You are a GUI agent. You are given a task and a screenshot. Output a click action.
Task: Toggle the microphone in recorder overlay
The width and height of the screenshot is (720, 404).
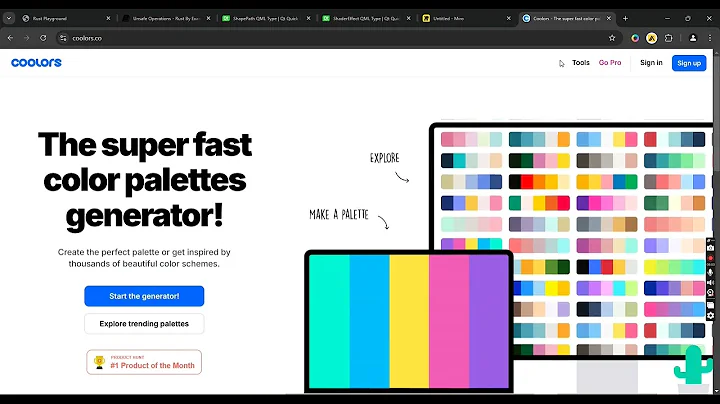[x=710, y=272]
